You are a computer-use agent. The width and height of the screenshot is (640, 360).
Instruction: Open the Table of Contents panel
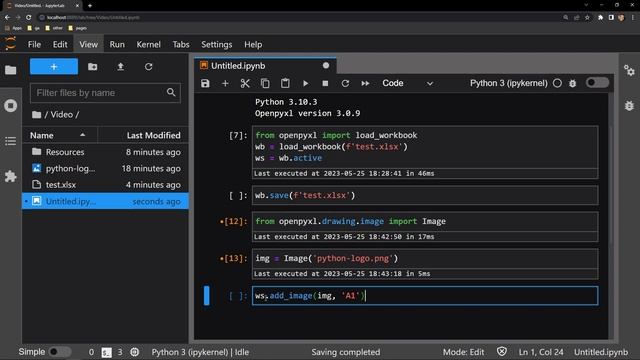coord(11,141)
